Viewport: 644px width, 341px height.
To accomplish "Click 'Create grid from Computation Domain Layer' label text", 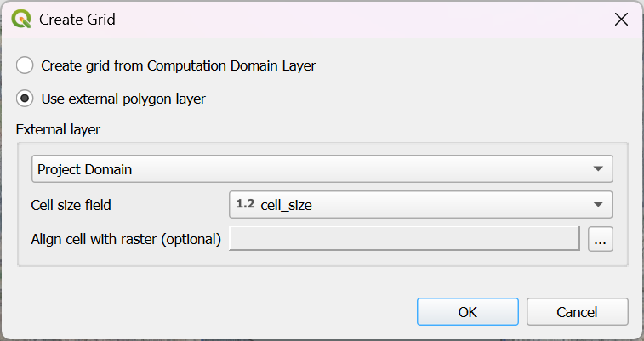I will pos(179,65).
